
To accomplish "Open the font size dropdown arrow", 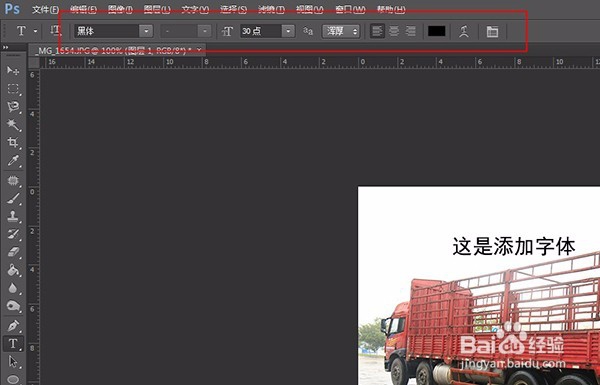I will coord(288,31).
